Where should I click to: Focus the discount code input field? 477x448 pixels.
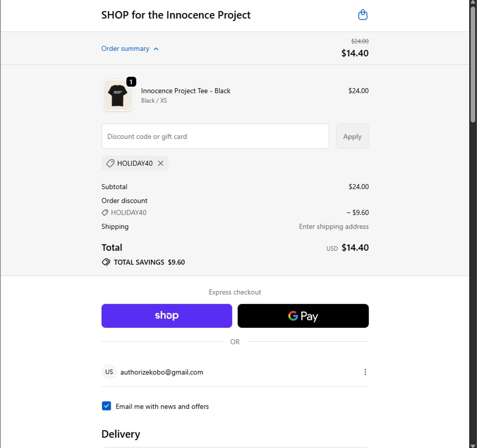[215, 136]
